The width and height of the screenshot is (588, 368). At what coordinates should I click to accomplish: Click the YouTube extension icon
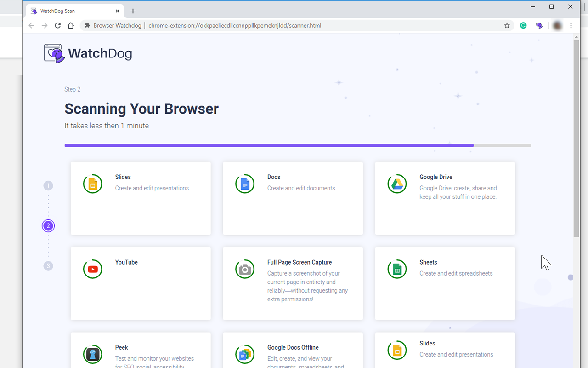click(92, 269)
